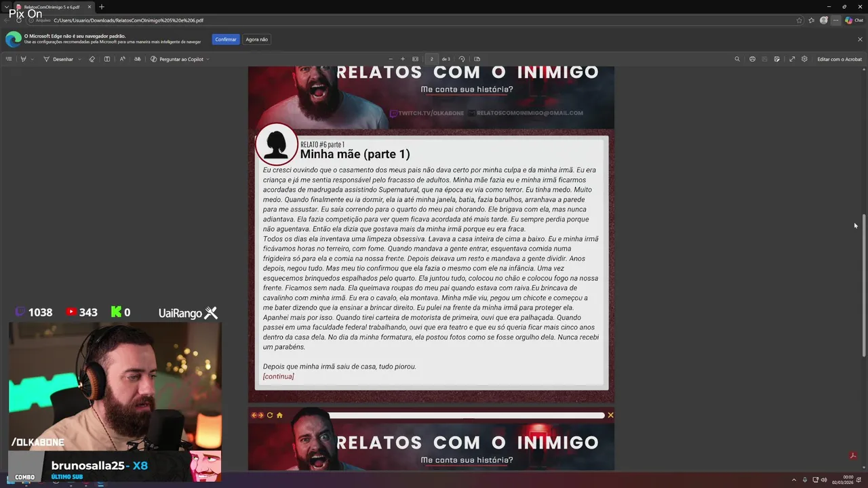Click Editar com o Acrobat
868x488 pixels.
840,59
